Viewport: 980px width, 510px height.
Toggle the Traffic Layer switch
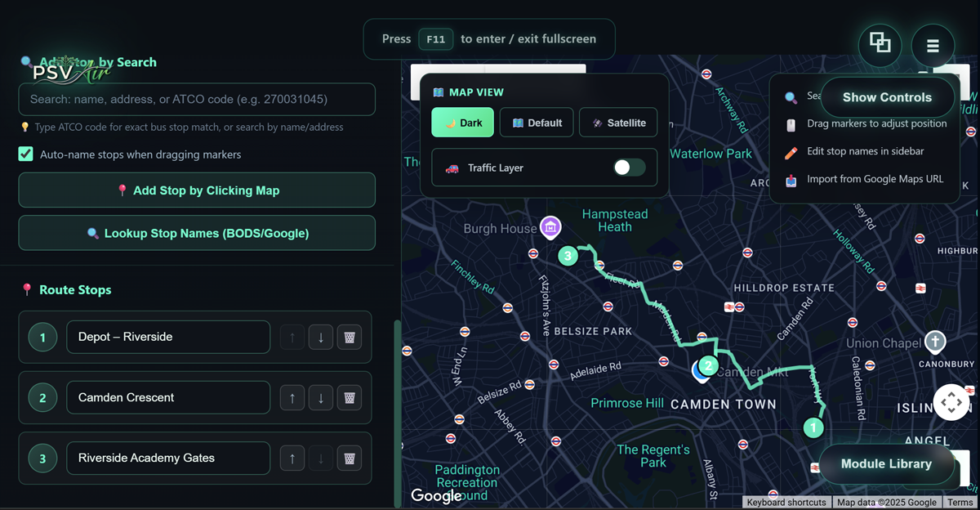630,168
